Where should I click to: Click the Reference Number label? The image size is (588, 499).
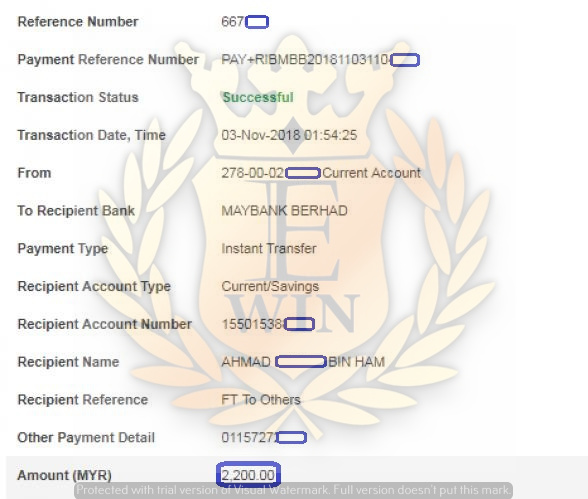click(78, 22)
